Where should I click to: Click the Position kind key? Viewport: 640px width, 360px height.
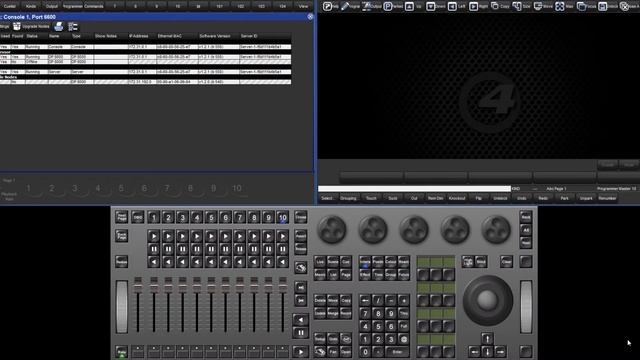pyautogui.click(x=378, y=262)
